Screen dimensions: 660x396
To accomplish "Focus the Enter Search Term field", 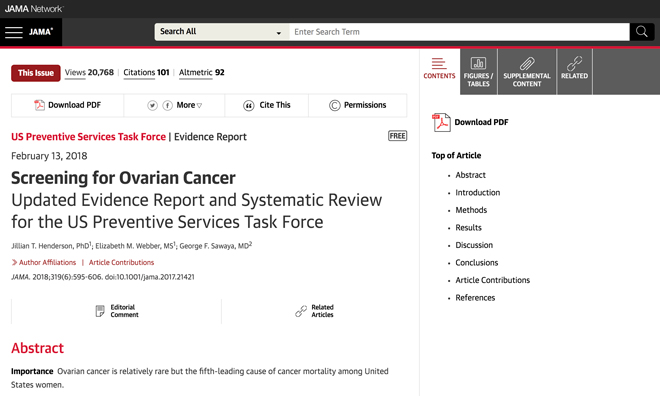I will (x=459, y=32).
